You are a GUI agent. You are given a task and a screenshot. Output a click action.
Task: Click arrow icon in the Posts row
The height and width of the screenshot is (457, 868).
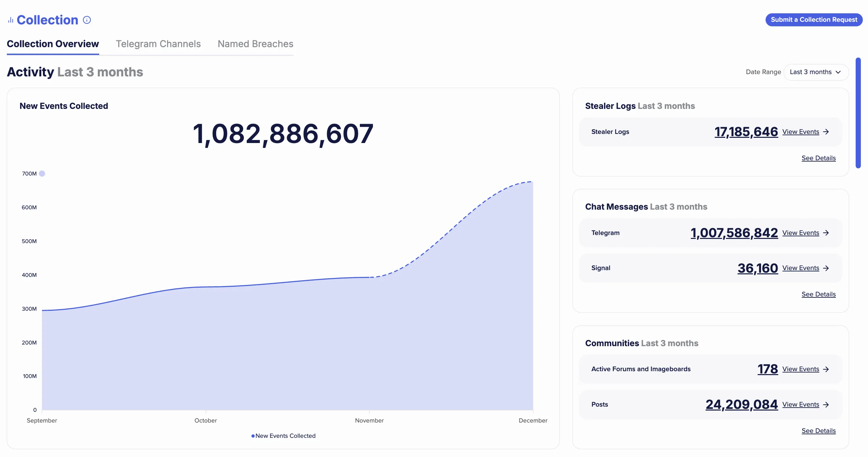(x=826, y=404)
